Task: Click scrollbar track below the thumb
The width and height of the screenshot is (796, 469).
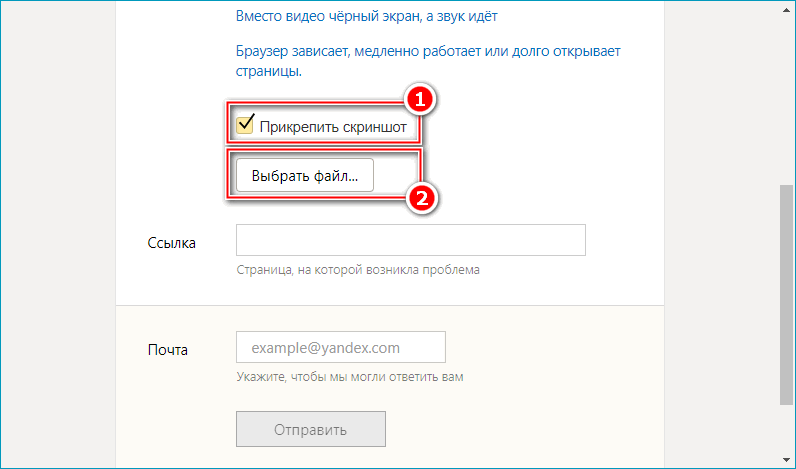Action: [x=787, y=430]
